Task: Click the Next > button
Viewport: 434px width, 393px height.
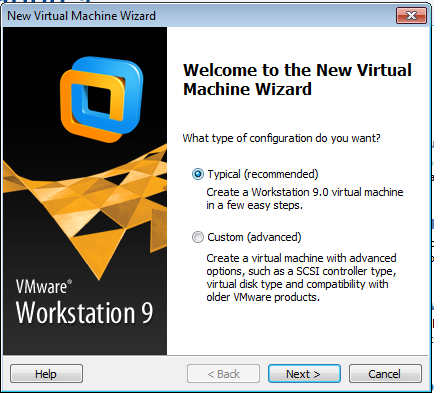Action: click(x=304, y=374)
